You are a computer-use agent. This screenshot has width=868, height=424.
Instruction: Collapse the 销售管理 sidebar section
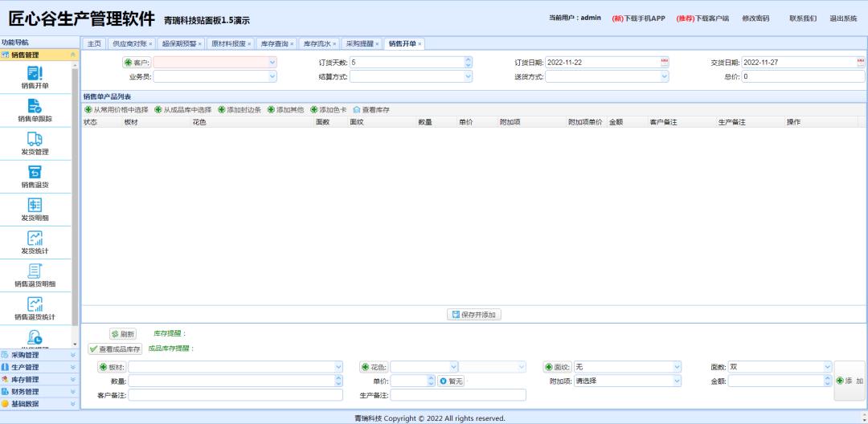[73, 55]
